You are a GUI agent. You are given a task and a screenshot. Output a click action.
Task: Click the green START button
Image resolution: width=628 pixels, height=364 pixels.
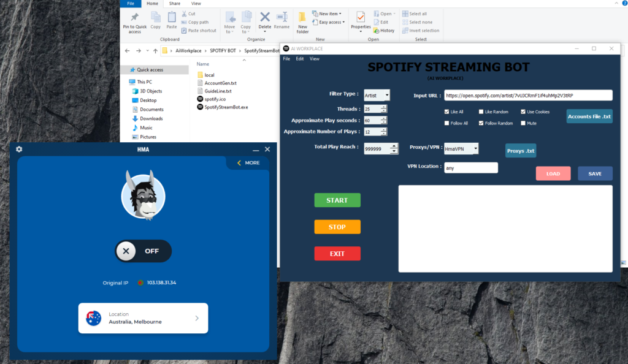(x=337, y=200)
